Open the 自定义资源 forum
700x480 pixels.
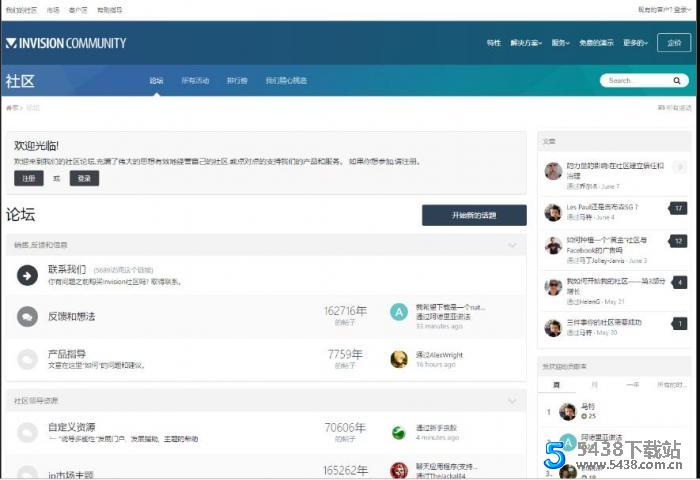tap(71, 427)
